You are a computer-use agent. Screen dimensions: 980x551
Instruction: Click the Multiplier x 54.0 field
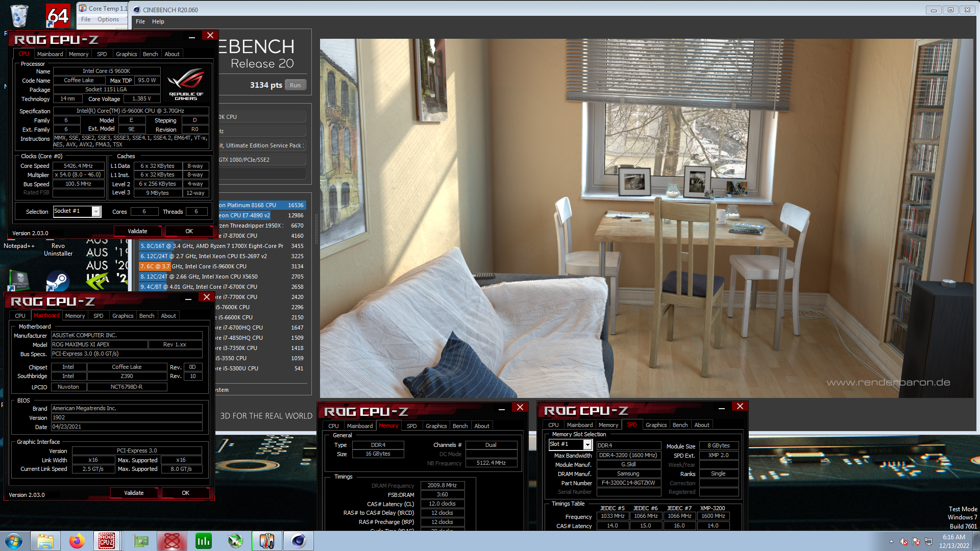78,174
